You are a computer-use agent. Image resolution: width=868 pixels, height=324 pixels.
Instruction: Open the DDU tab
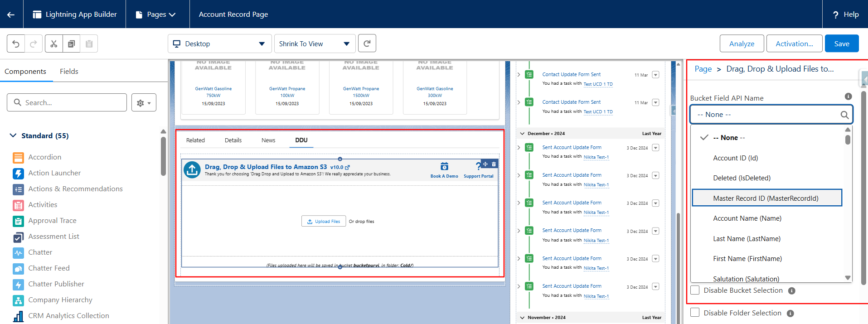[x=301, y=140]
